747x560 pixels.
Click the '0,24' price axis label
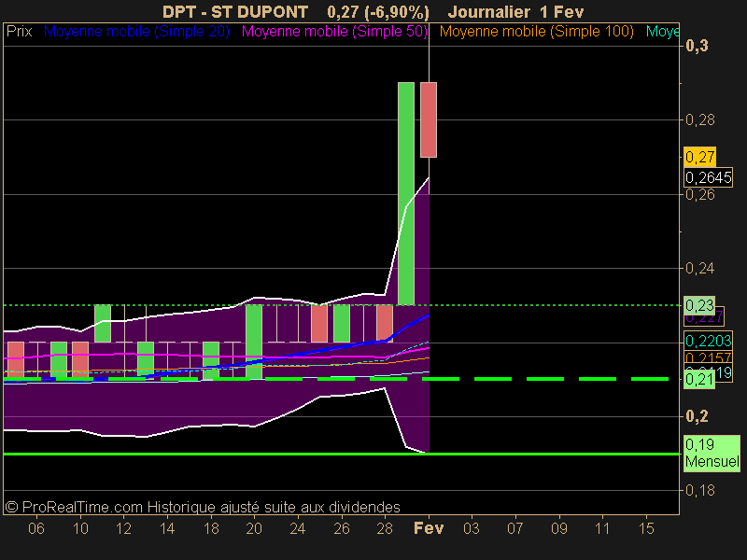coord(699,269)
